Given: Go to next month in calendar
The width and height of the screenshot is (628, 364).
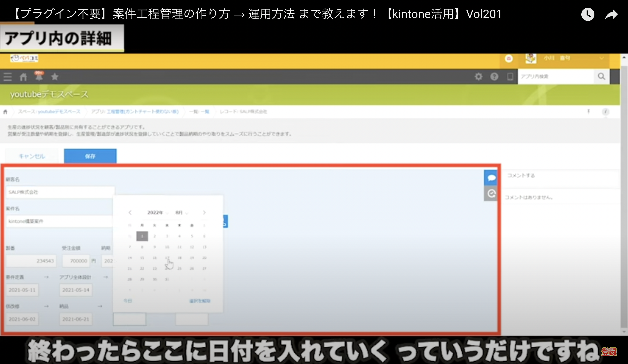Looking at the screenshot, I should pyautogui.click(x=204, y=213).
